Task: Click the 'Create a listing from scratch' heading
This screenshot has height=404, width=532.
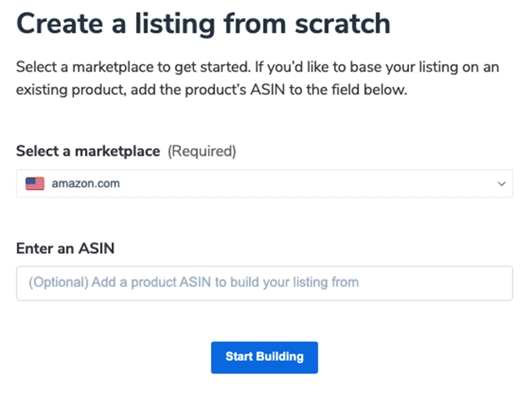Action: (x=203, y=23)
